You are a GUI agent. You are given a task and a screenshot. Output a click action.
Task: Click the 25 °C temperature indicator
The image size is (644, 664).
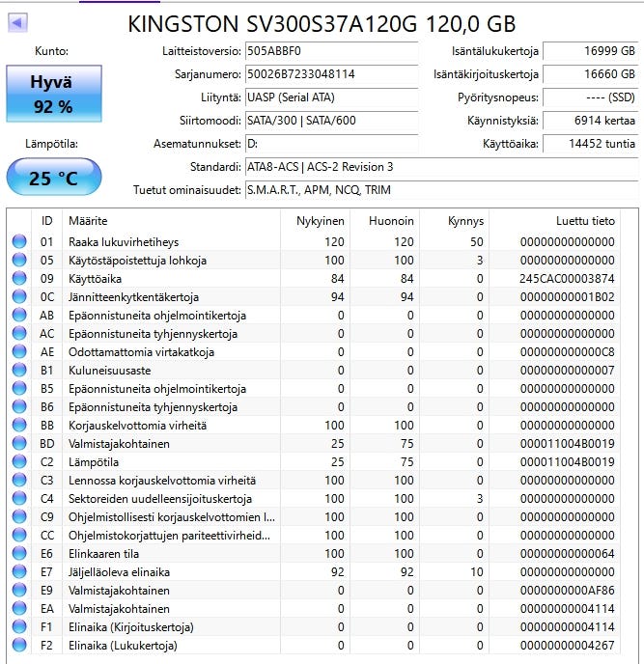tap(54, 177)
